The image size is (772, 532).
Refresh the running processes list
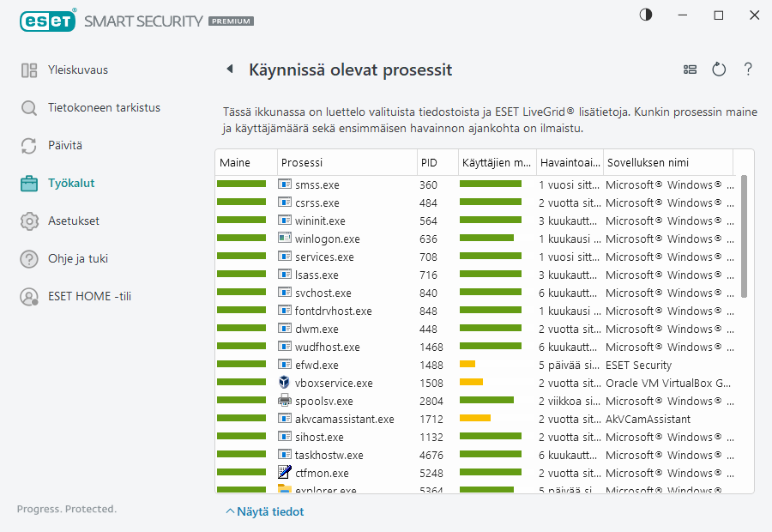[719, 70]
